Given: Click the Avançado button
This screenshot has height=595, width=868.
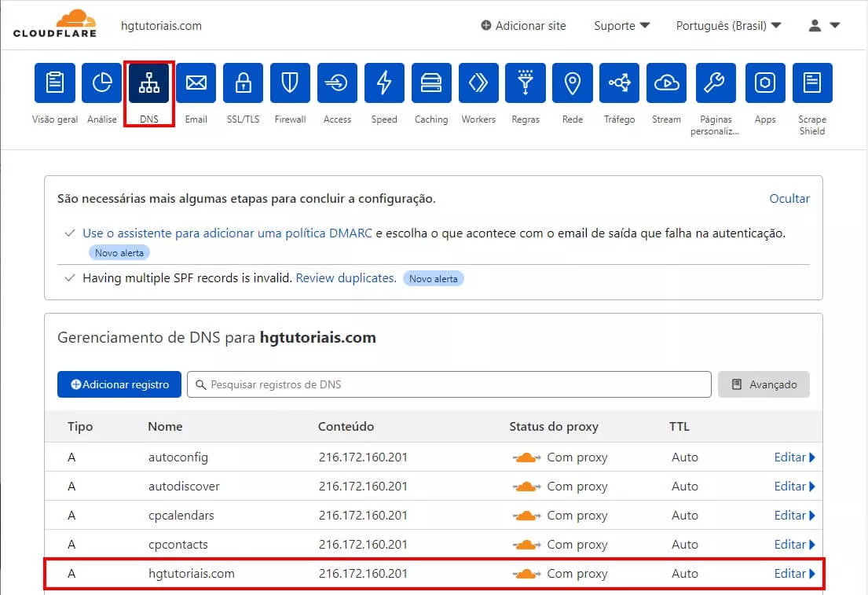Looking at the screenshot, I should [764, 384].
